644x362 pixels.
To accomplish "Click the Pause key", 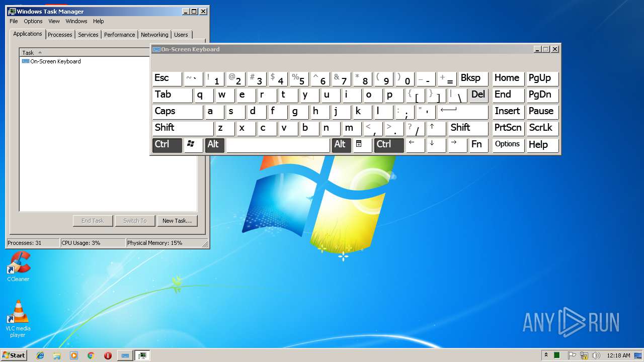I will pyautogui.click(x=542, y=112).
